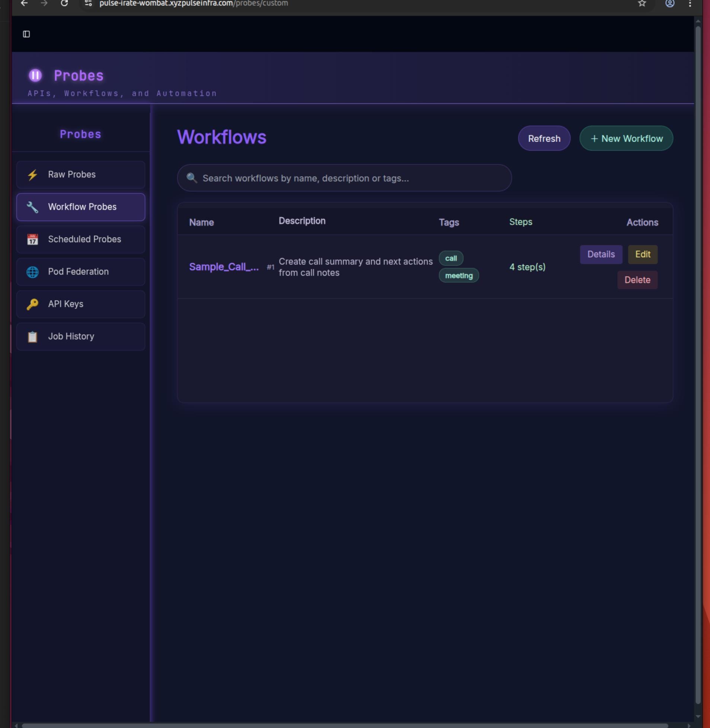Open Scheduled Probes section
Viewport: 710px width, 728px height.
[80, 239]
